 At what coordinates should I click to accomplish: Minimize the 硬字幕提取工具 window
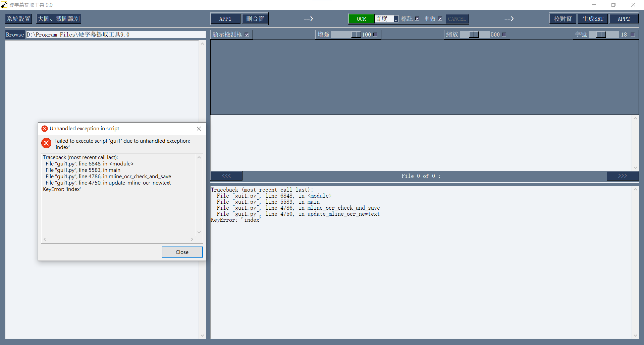pyautogui.click(x=594, y=5)
